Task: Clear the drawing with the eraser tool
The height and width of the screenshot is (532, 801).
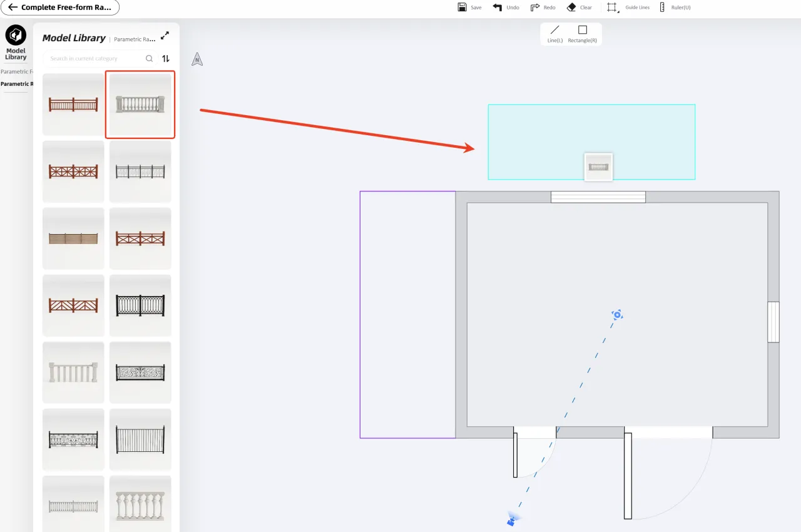Action: click(x=579, y=8)
